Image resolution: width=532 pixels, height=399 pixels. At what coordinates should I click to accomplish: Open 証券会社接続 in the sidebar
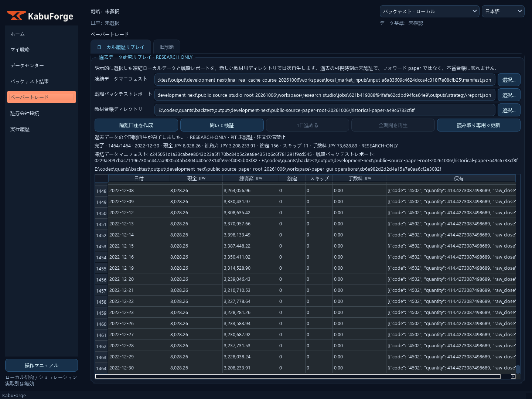41,113
